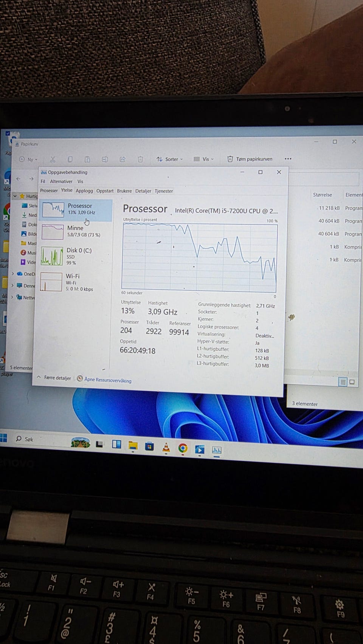363x644 pixels.
Task: Open the Fil menu in Oppgavebehandling
Action: (x=43, y=181)
